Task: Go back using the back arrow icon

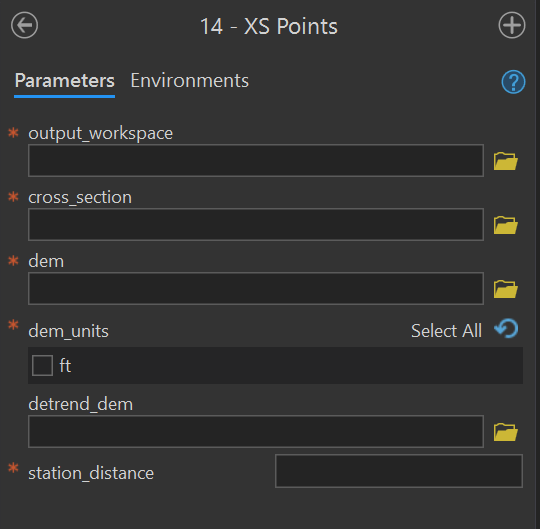Action: pyautogui.click(x=24, y=25)
